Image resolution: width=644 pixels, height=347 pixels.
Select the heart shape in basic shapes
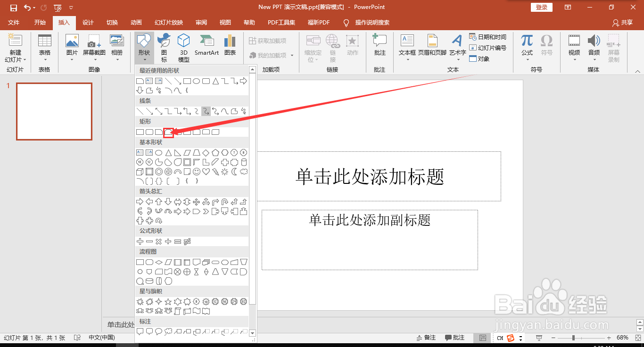pos(206,172)
